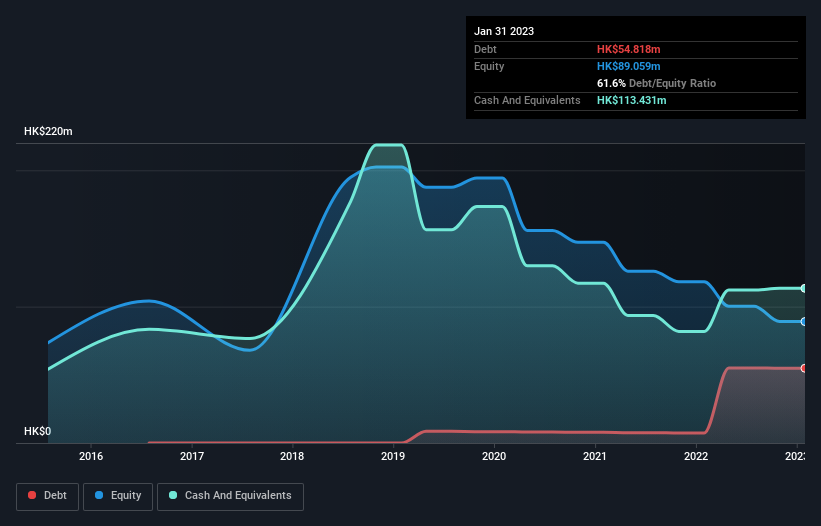This screenshot has width=821, height=526.
Task: Click the Equity endpoint marker on chart
Action: click(x=804, y=322)
